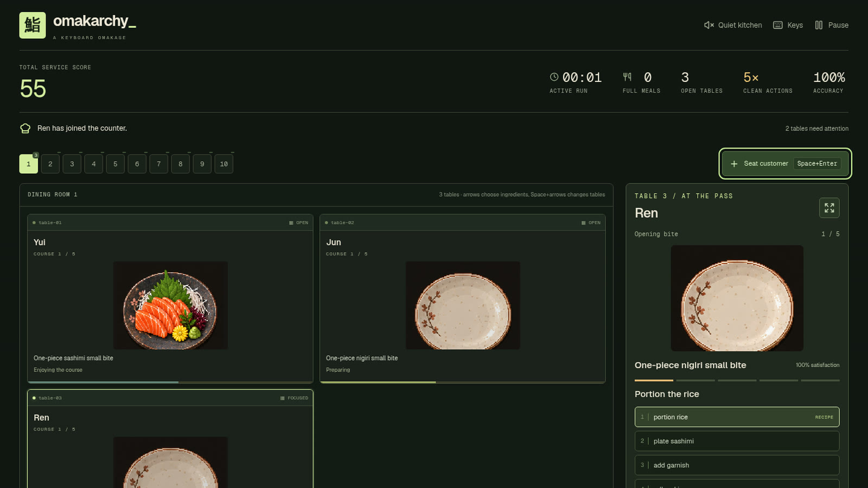
Task: Click the RECIPE tag on portion rice
Action: (824, 417)
